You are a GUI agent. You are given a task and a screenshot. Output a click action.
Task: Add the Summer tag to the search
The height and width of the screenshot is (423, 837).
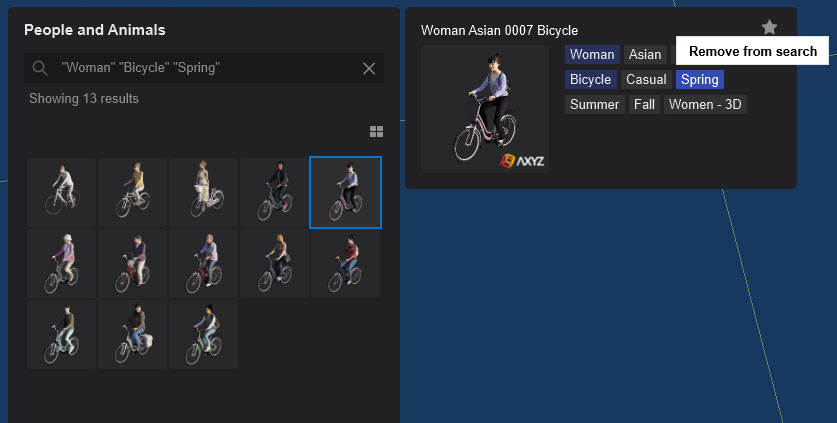tap(594, 104)
